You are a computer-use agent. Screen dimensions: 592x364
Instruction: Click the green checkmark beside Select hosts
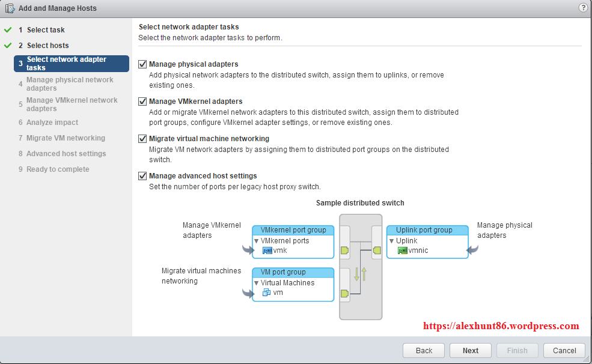pos(8,46)
